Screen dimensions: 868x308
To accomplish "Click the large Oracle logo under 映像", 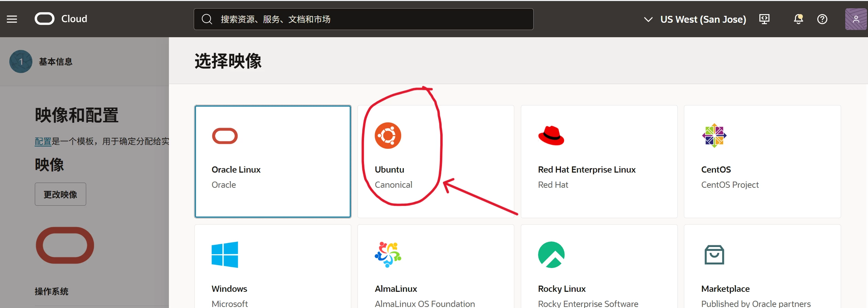I will (65, 245).
